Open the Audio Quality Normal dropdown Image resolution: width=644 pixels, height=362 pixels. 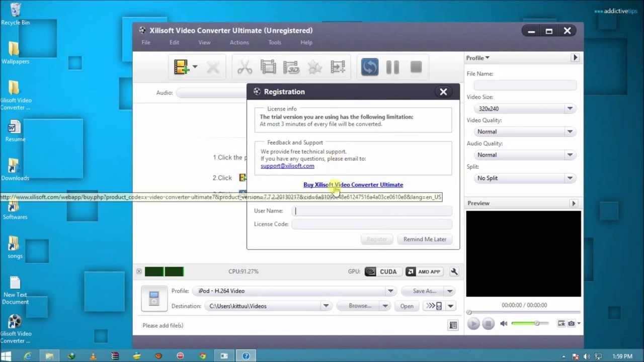click(525, 155)
